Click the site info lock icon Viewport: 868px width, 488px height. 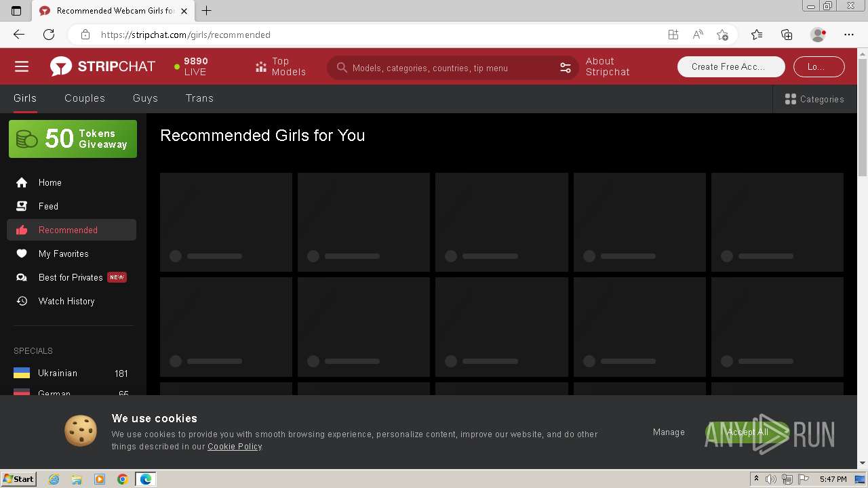[x=85, y=35]
